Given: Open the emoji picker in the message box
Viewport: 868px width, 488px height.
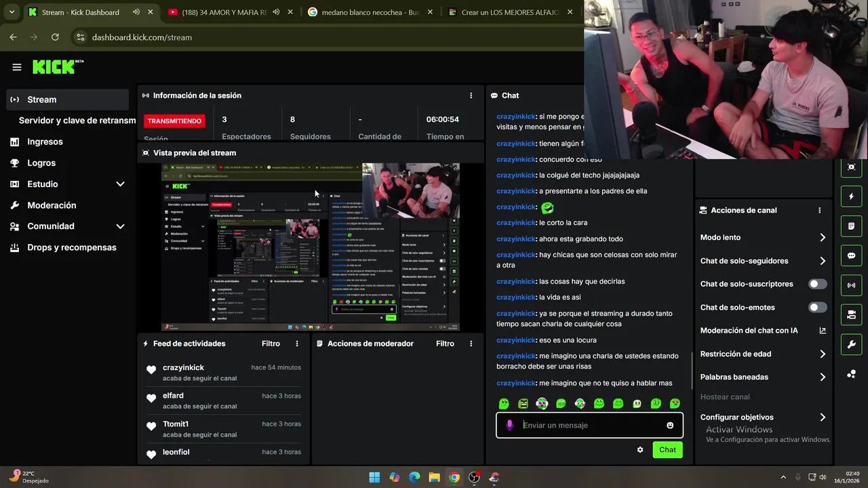Looking at the screenshot, I should 670,425.
